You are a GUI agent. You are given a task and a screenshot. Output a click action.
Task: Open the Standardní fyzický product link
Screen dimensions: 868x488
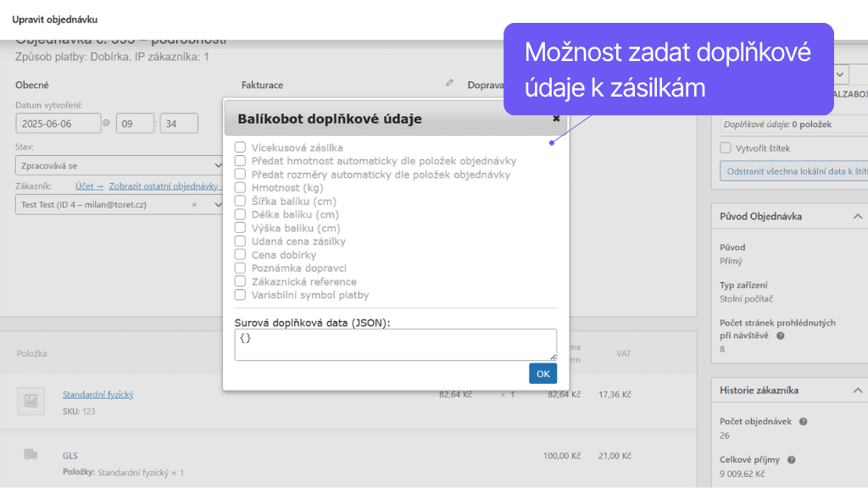98,394
